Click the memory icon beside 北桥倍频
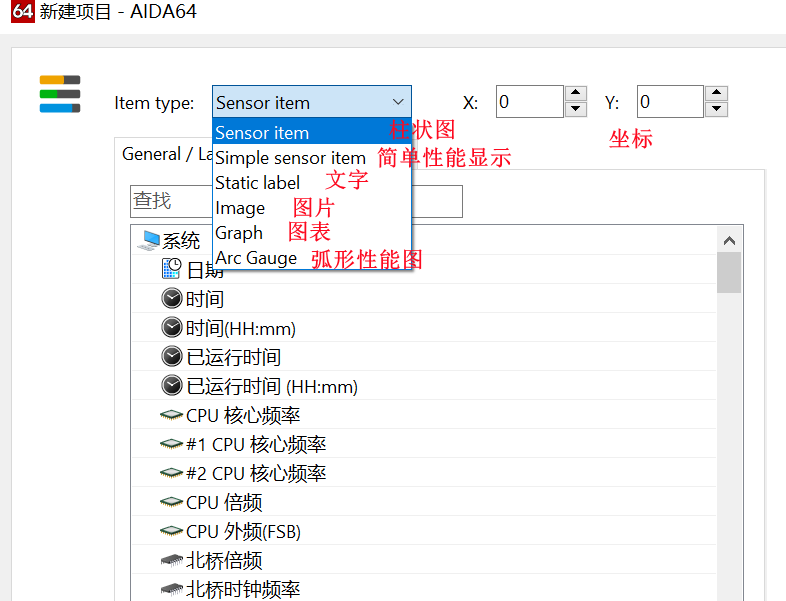Screen dimensions: 786x601 171,560
